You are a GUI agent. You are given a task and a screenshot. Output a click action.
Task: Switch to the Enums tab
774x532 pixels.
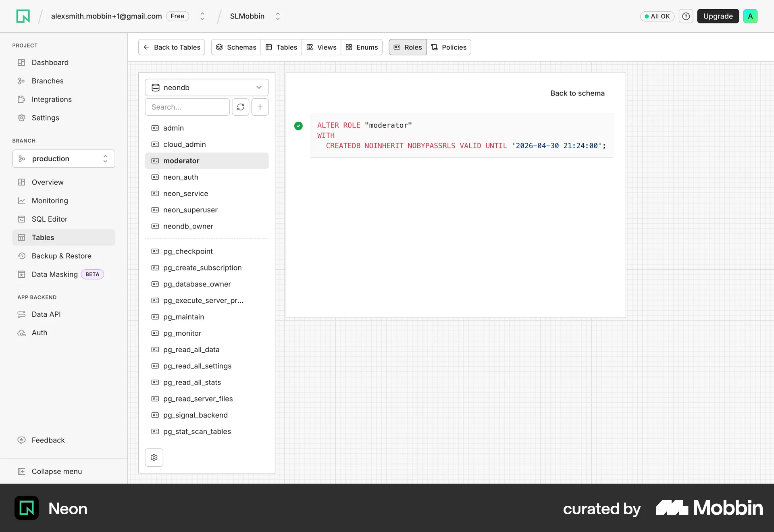362,47
